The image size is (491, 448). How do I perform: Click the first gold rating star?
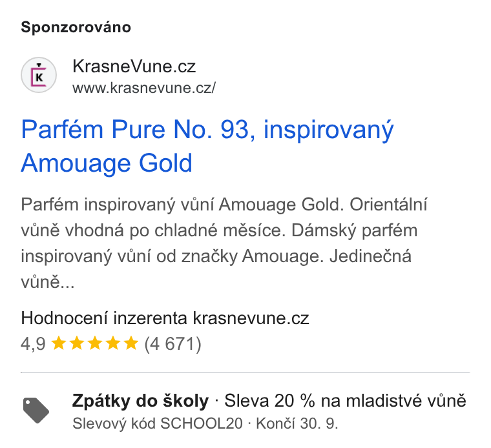tap(59, 343)
